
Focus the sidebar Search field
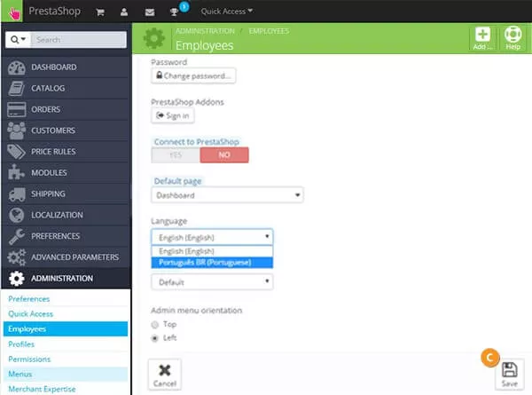79,39
